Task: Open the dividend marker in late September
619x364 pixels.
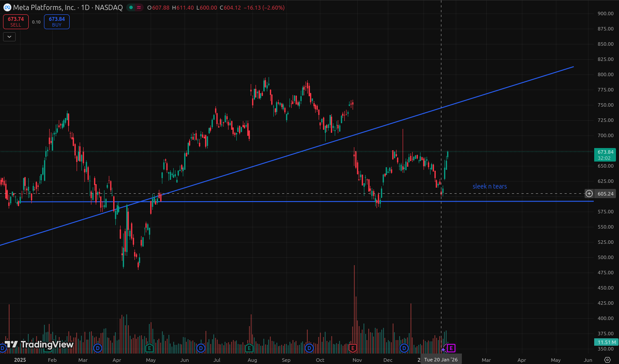Action: (309, 348)
